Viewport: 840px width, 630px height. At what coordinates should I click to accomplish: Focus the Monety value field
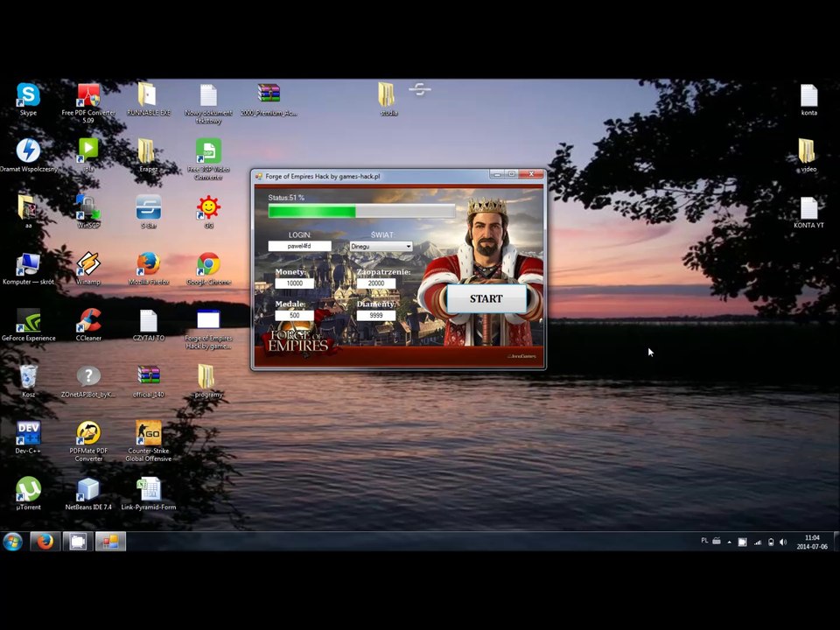tap(294, 283)
